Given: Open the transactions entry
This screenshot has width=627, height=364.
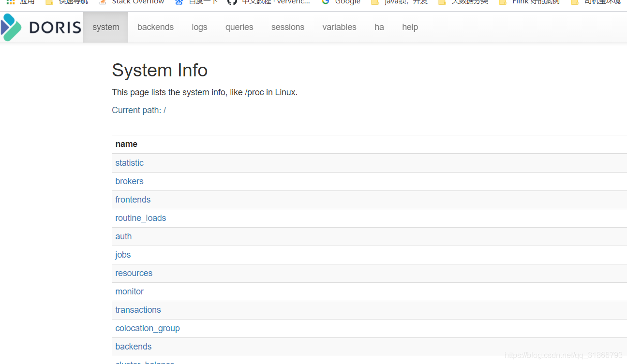Looking at the screenshot, I should [138, 310].
